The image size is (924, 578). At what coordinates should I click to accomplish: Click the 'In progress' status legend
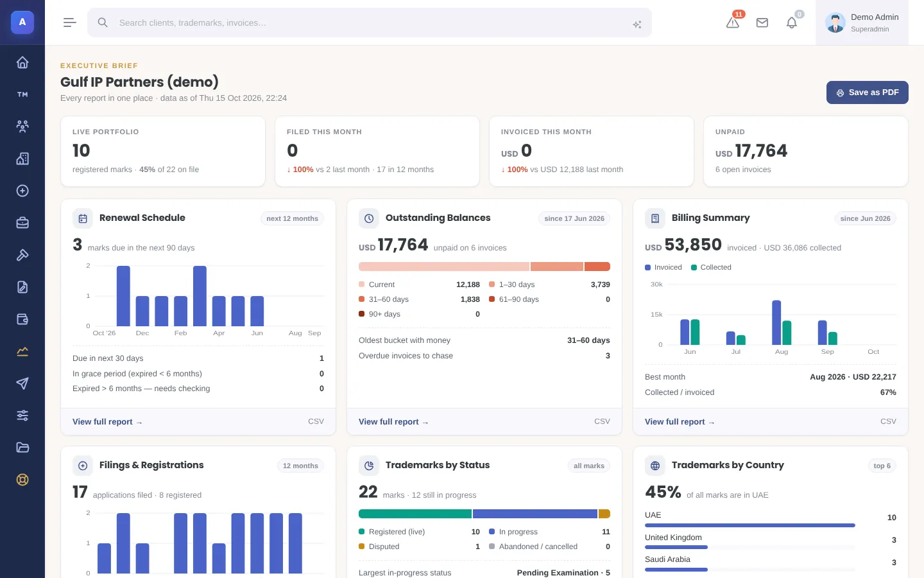click(x=549, y=532)
